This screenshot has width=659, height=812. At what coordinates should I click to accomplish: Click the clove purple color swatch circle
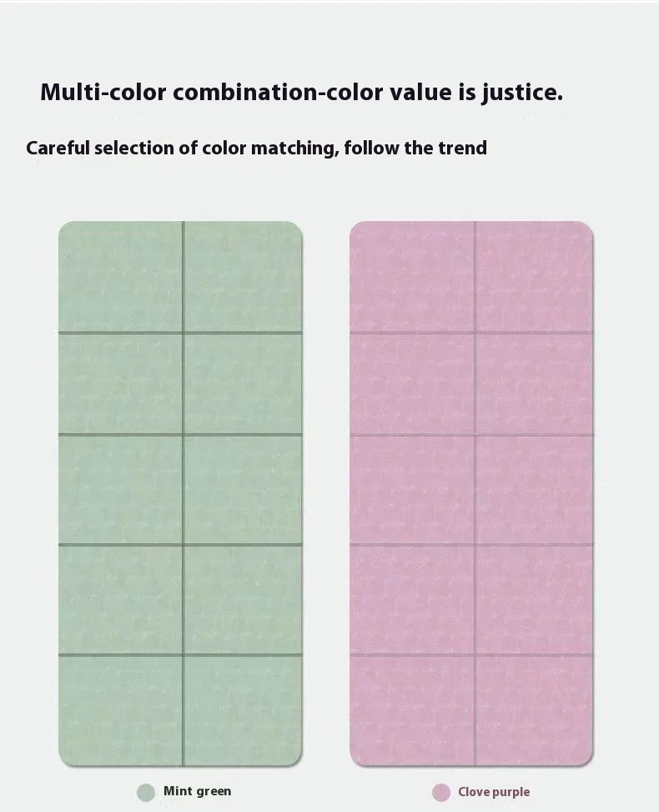[x=441, y=792]
